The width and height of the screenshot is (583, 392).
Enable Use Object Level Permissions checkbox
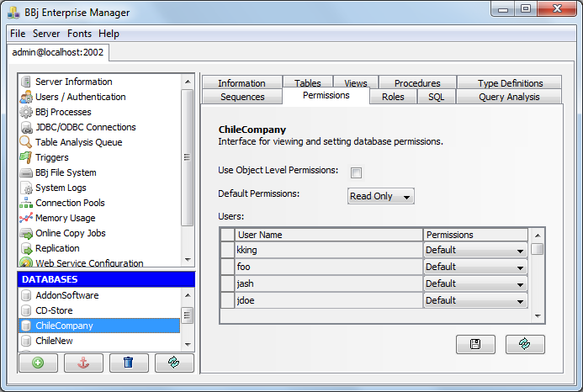click(x=356, y=172)
